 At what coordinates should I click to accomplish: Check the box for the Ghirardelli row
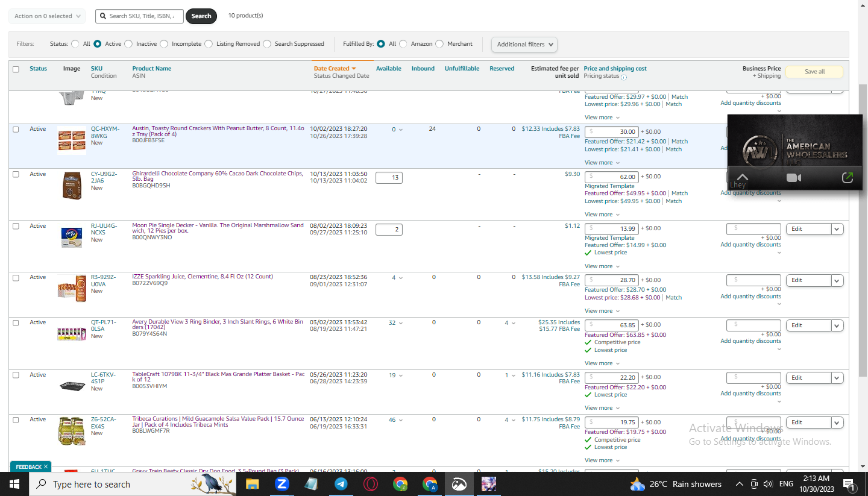(16, 174)
